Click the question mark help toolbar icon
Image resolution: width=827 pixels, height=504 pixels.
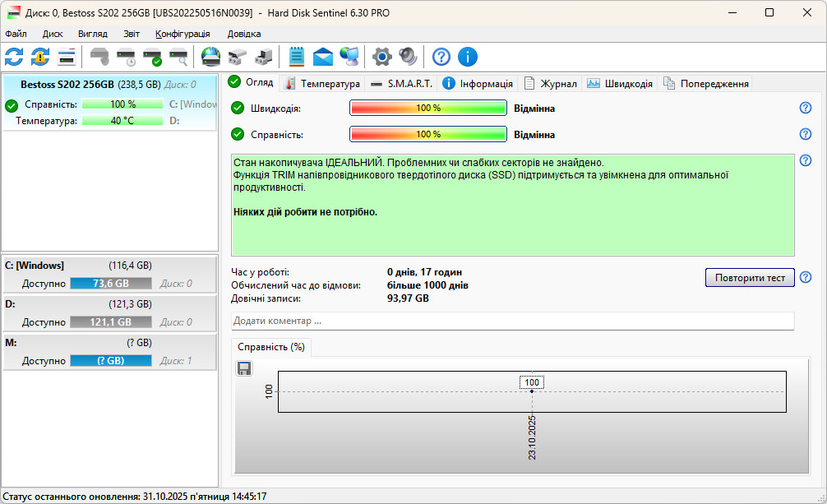pyautogui.click(x=441, y=57)
